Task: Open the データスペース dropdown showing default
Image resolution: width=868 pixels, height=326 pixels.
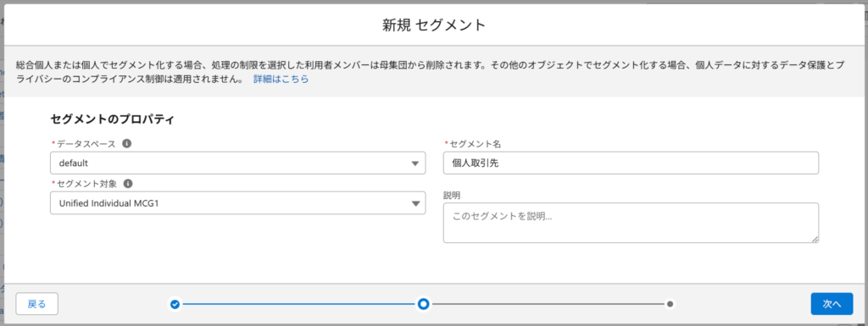Action: pyautogui.click(x=237, y=163)
